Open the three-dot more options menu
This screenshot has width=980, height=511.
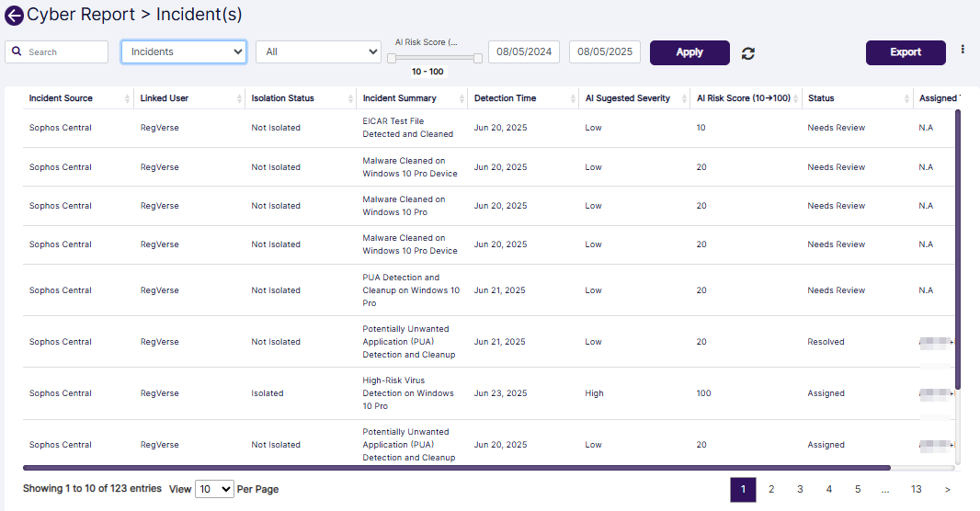click(x=963, y=50)
